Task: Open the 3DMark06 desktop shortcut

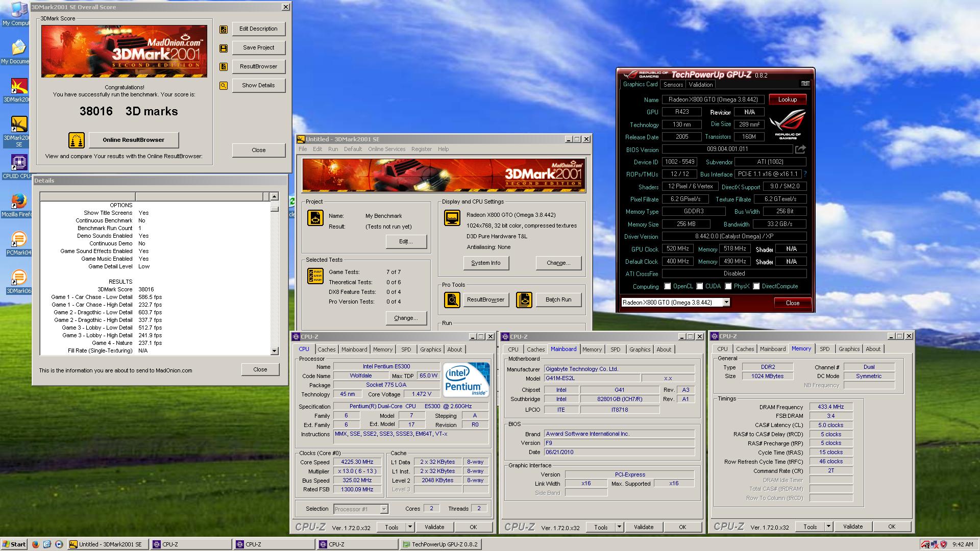Action: pyautogui.click(x=19, y=281)
